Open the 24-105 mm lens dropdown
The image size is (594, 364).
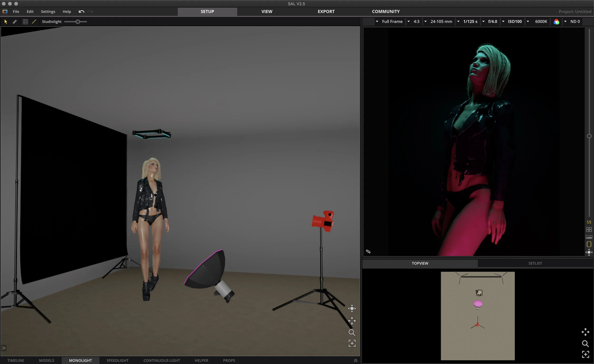441,21
